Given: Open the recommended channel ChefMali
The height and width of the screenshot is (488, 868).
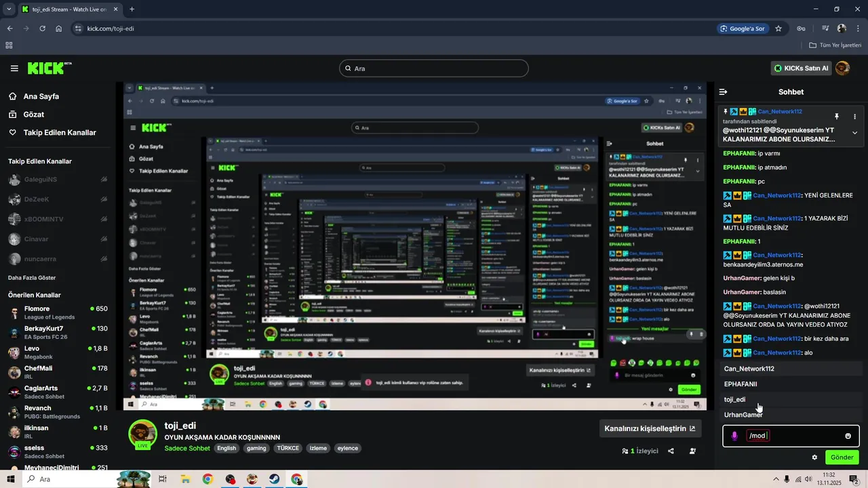Looking at the screenshot, I should coord(58,372).
